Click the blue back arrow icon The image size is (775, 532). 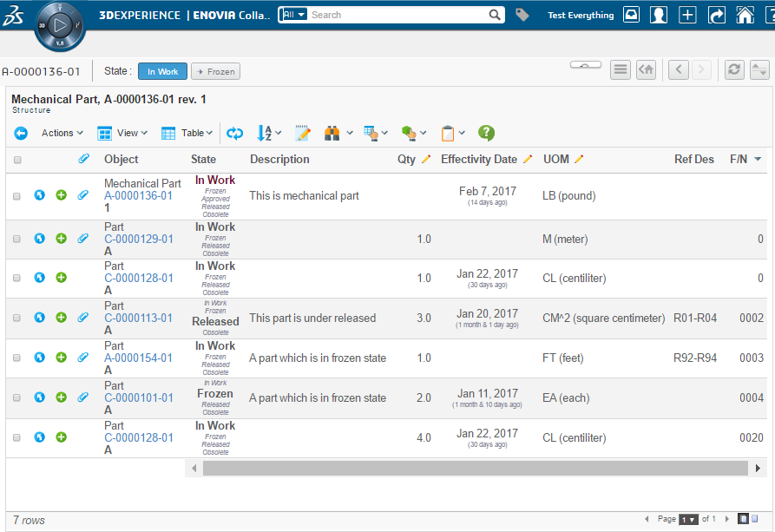pyautogui.click(x=21, y=133)
